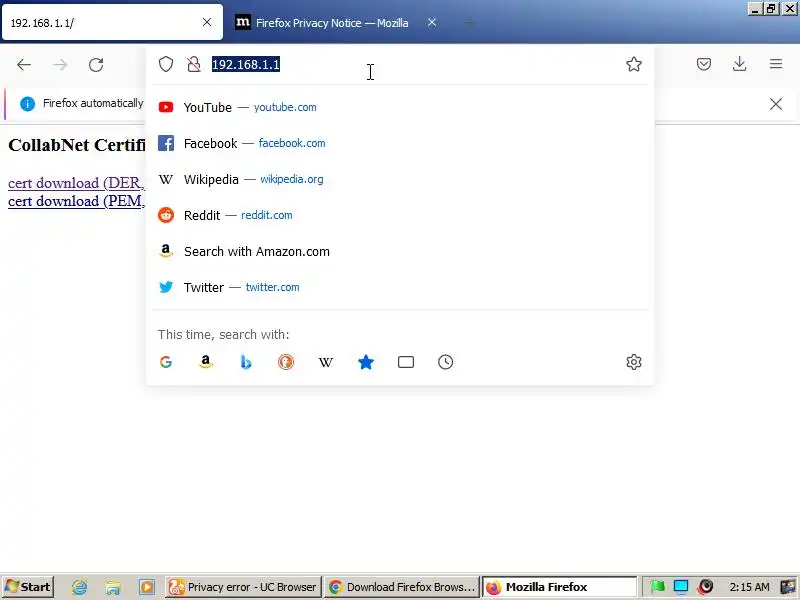Open the Firefox application menu
Screen dimensions: 800x600
776,64
